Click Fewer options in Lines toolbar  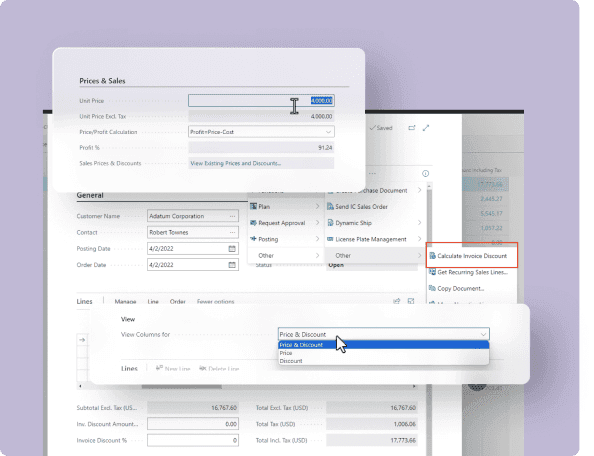point(216,302)
